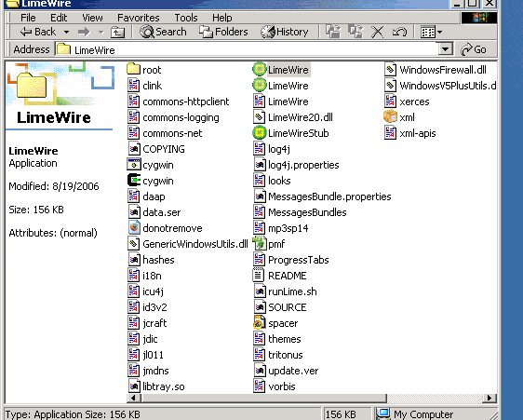Click the Go button
Viewport: 523px width, 420px height.
point(474,49)
